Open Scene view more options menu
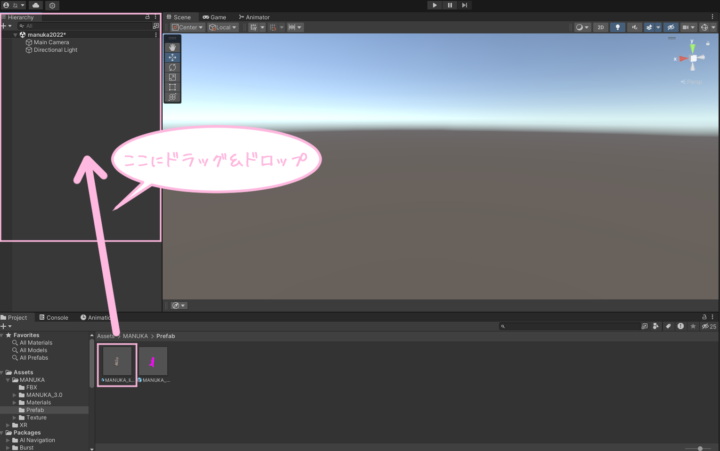The width and height of the screenshot is (720, 451). 713,17
